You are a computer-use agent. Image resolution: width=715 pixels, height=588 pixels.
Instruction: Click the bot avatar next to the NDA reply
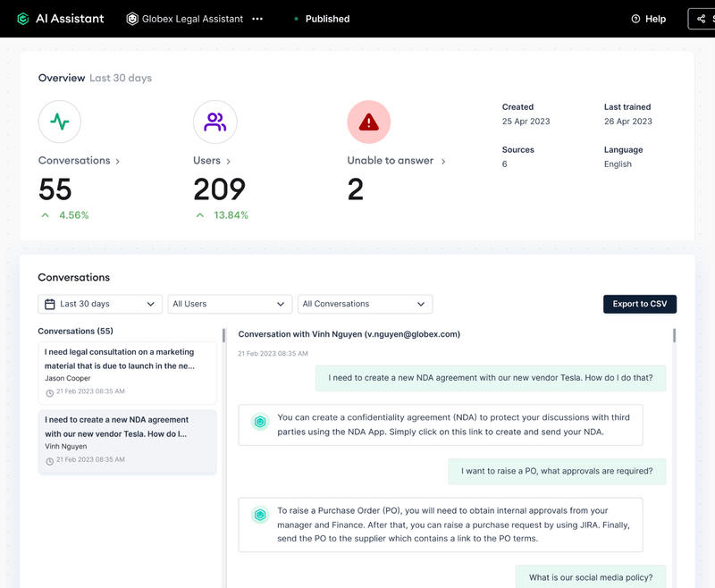(x=260, y=419)
